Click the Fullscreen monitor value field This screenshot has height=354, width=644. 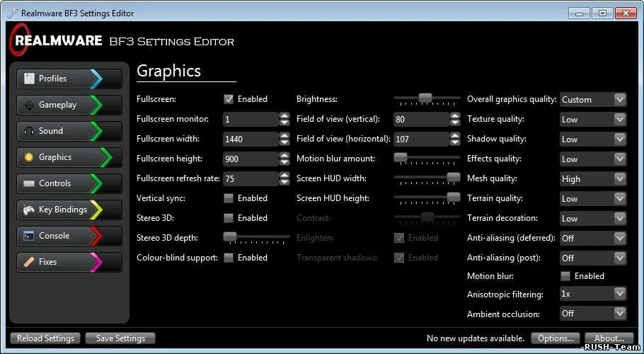point(251,120)
